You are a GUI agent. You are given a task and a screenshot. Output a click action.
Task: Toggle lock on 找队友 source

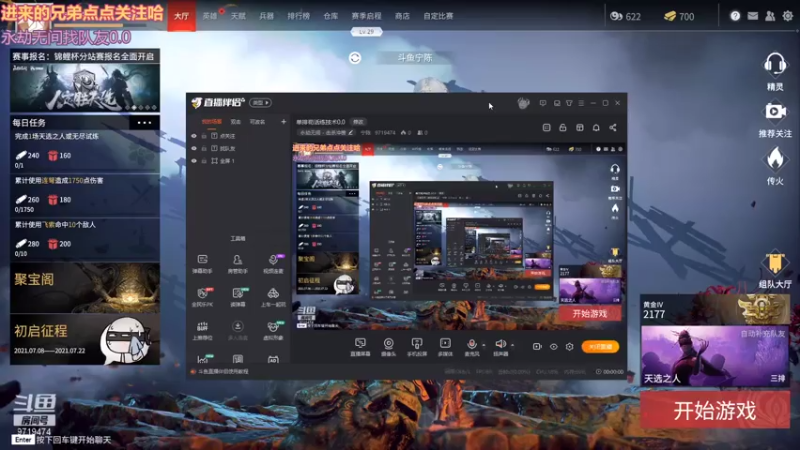tap(204, 148)
